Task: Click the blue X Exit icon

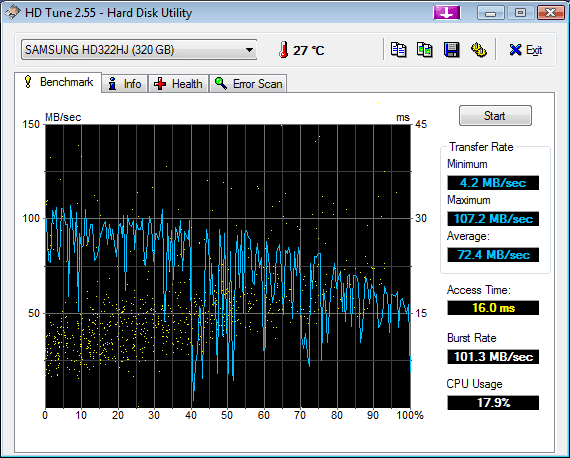Action: click(x=515, y=50)
